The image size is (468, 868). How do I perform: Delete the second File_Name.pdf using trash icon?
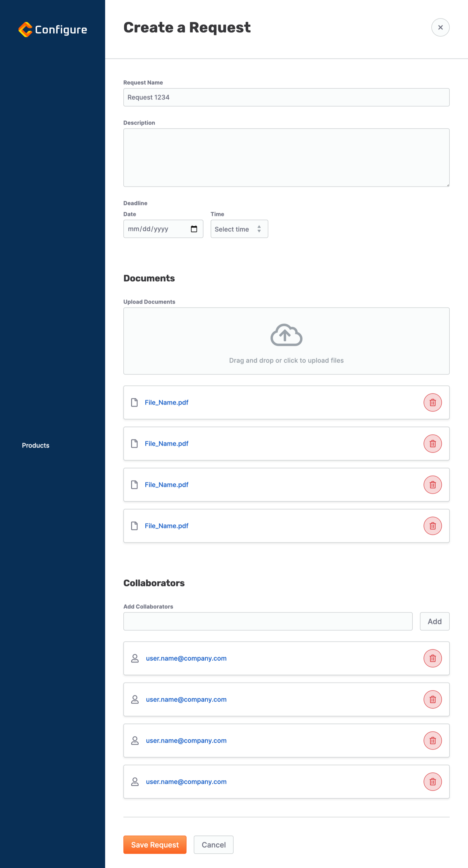click(x=432, y=443)
